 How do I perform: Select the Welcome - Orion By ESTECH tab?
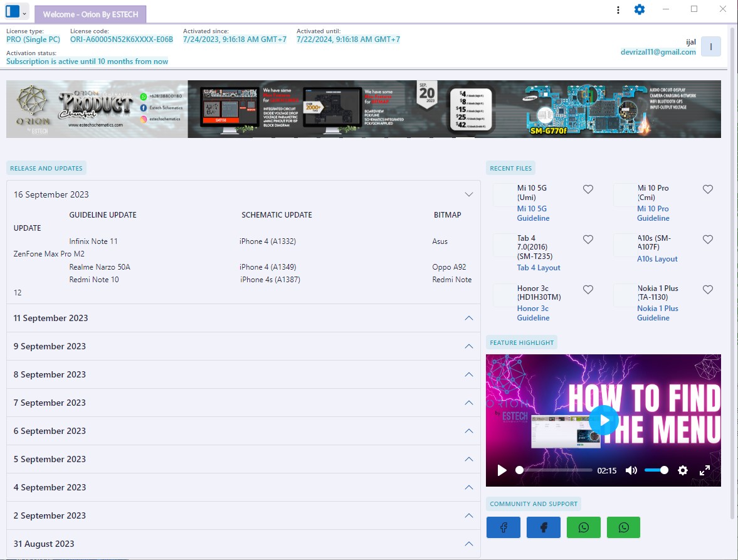click(x=90, y=14)
